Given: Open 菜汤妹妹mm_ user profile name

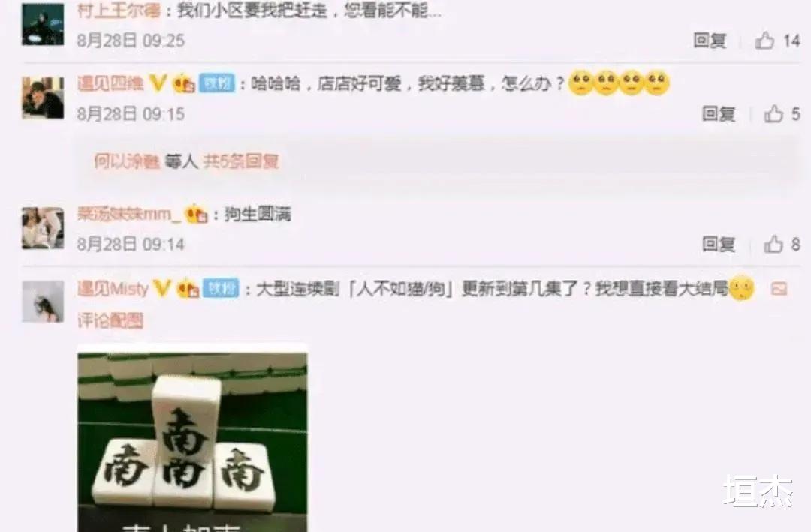Looking at the screenshot, I should [x=129, y=214].
